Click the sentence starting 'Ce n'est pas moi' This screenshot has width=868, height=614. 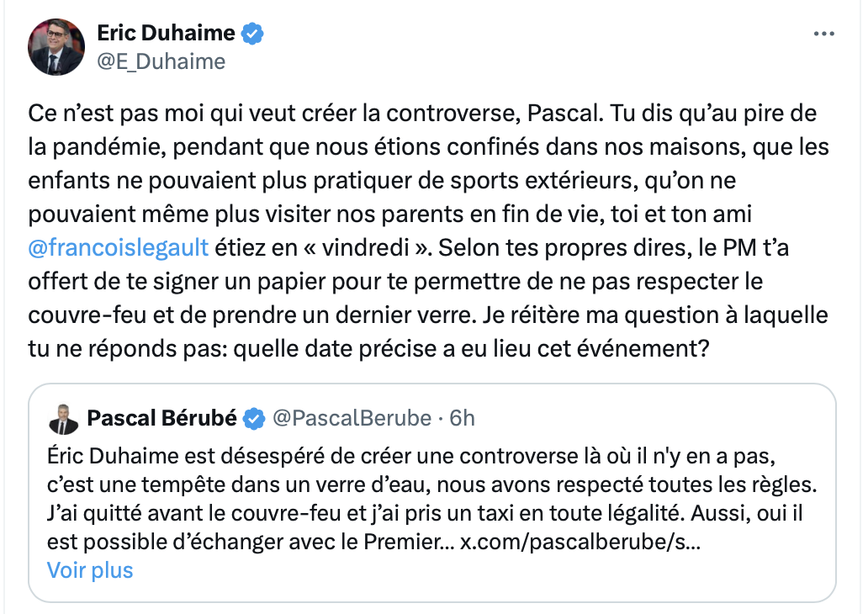(x=315, y=113)
